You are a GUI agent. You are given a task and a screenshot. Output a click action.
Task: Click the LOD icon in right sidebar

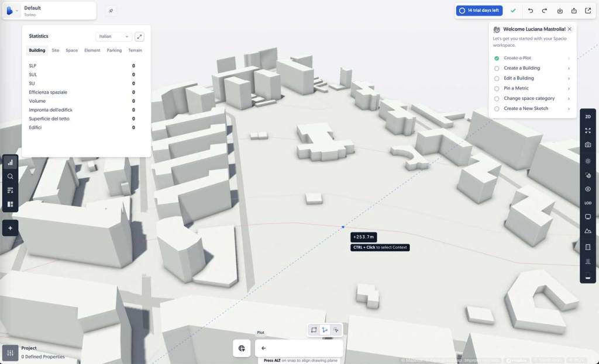tap(588, 203)
